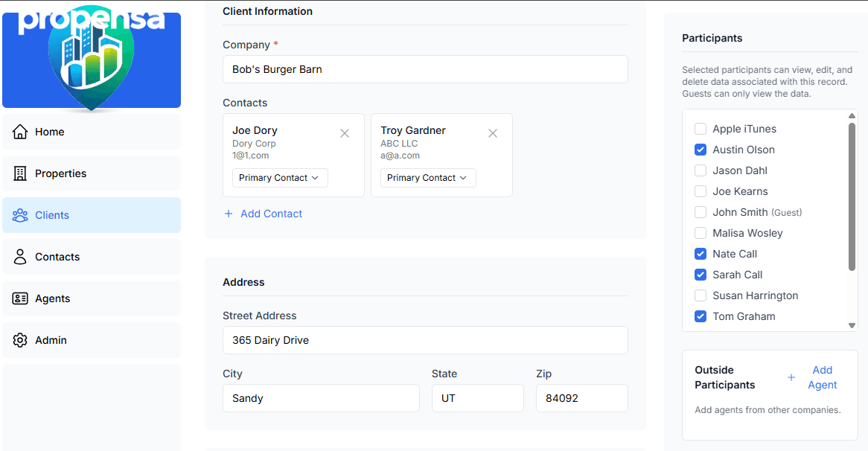Open the Contacts sidebar icon

click(19, 256)
